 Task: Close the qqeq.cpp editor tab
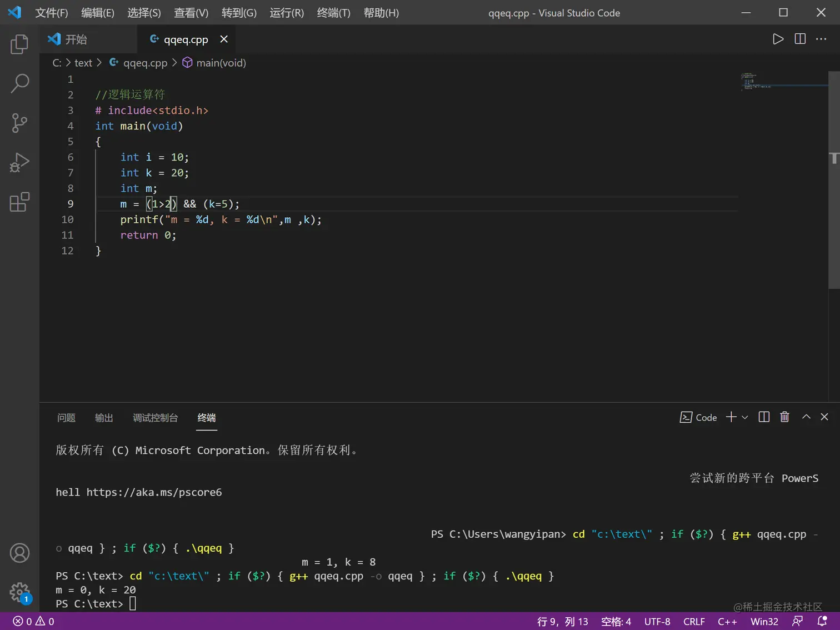coord(224,39)
